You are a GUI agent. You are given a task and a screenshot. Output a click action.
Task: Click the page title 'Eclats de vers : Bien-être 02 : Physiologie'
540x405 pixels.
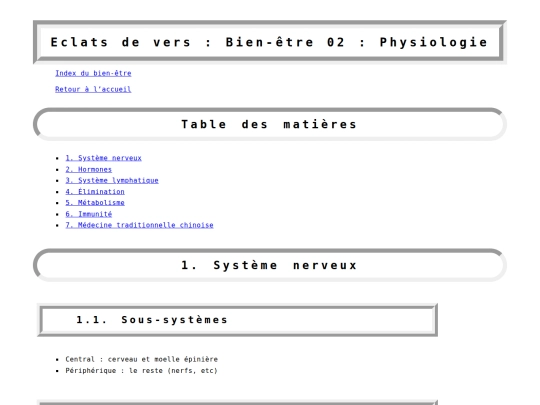[x=269, y=42]
